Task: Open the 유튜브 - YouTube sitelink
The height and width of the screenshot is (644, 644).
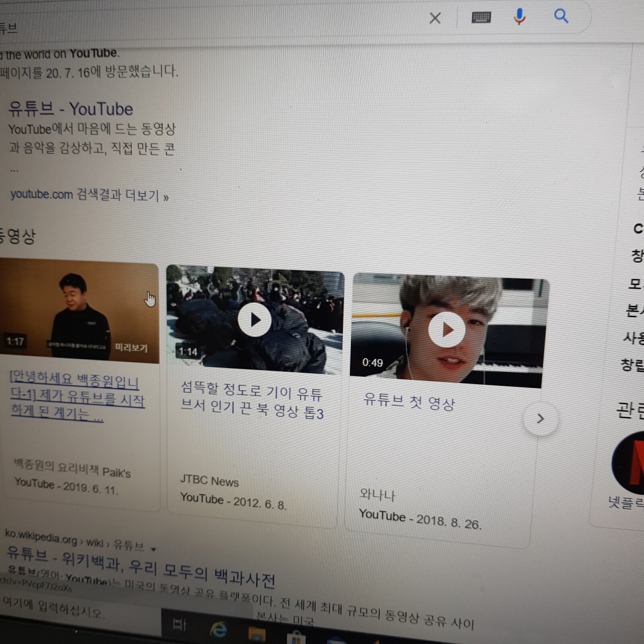Action: (71, 109)
